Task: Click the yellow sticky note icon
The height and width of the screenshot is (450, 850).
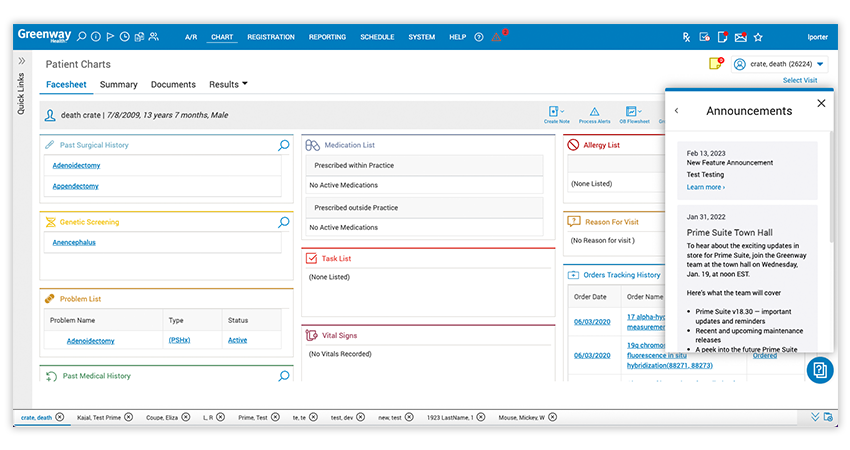Action: (x=714, y=64)
